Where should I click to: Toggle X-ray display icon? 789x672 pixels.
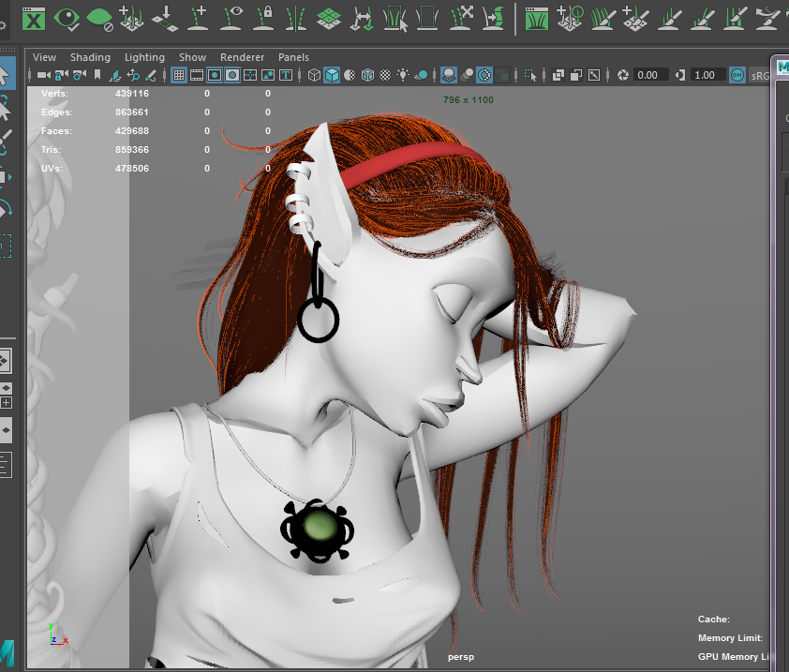click(558, 76)
